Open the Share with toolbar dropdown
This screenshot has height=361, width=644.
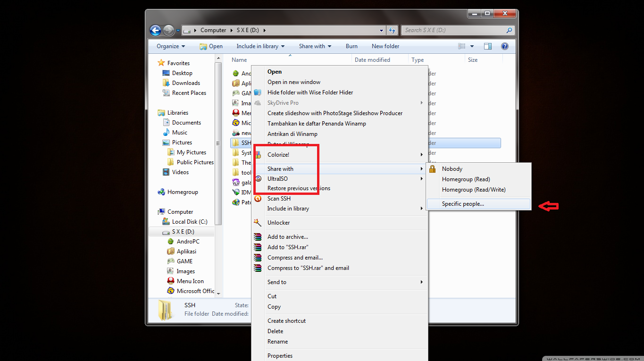315,46
